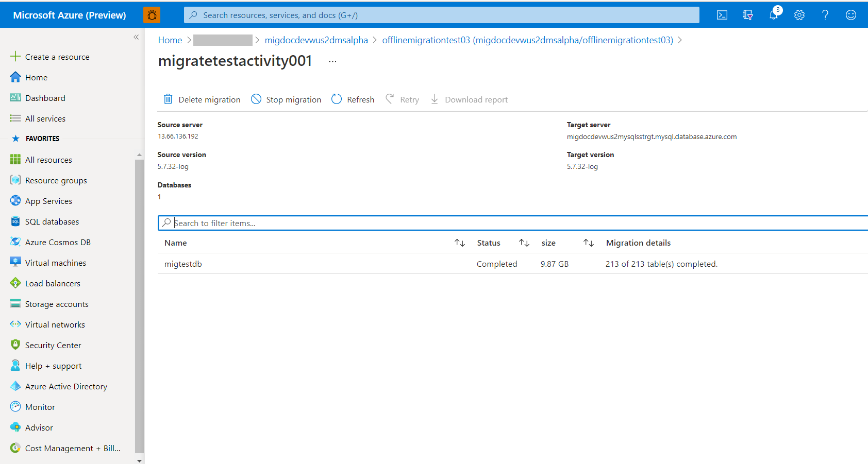The image size is (868, 464).
Task: Collapse the sidebar with double chevron
Action: tap(136, 37)
